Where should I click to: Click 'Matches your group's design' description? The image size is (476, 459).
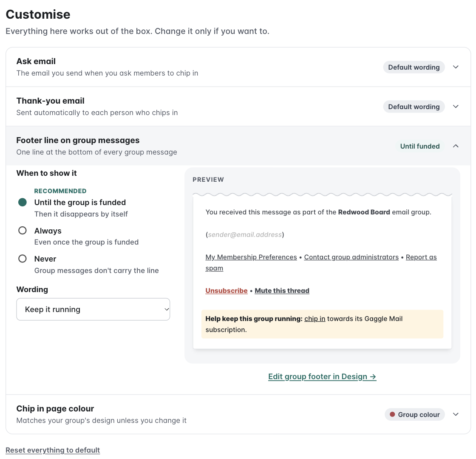102,420
